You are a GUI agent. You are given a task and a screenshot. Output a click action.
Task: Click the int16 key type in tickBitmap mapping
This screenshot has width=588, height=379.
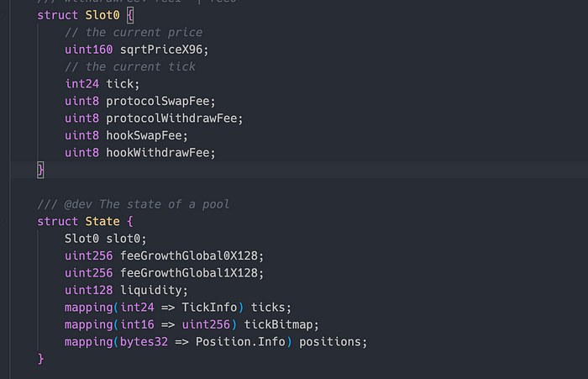click(137, 324)
